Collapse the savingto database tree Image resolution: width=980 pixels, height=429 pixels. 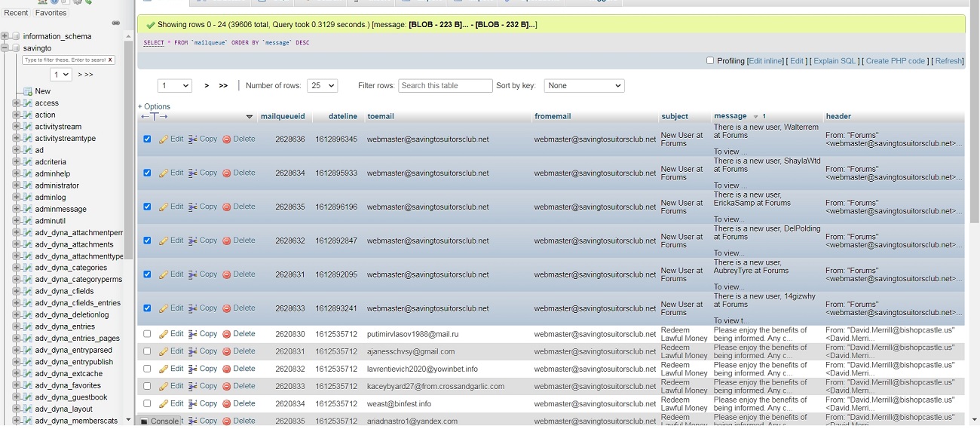[x=5, y=48]
